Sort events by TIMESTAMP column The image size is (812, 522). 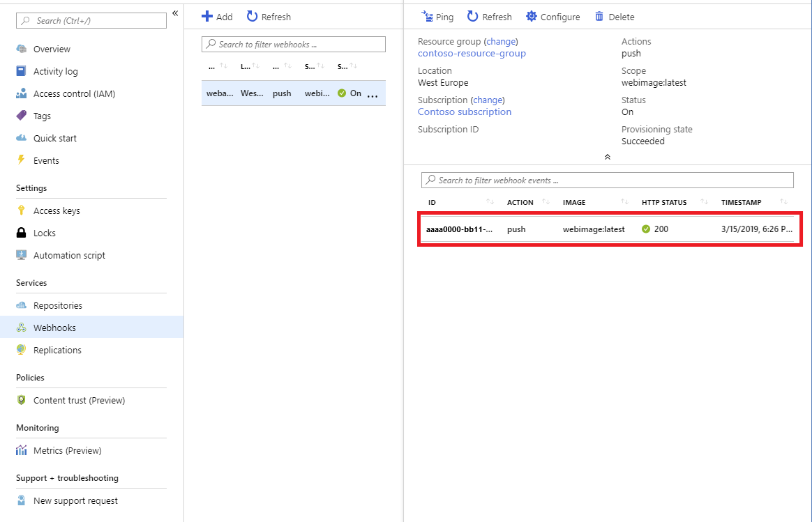click(x=742, y=202)
